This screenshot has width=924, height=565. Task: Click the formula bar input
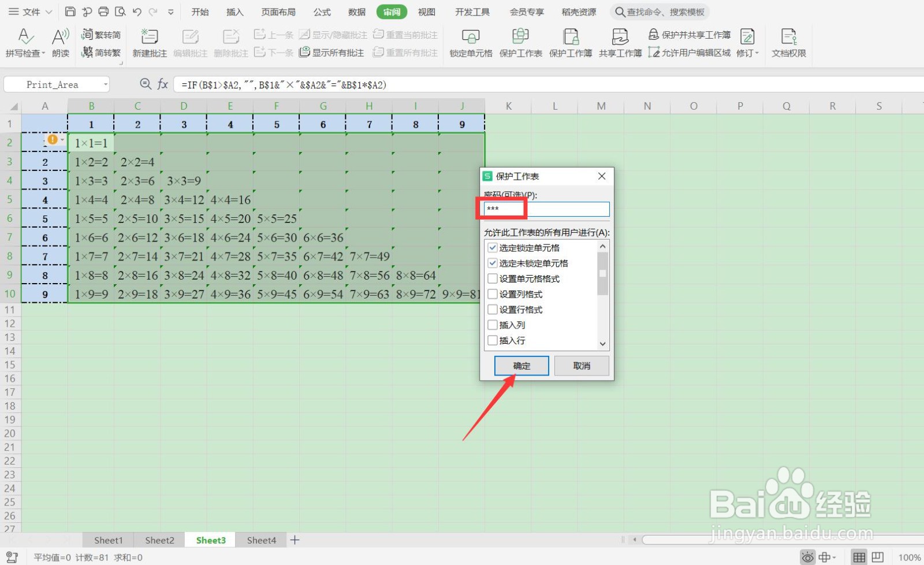tap(549, 84)
